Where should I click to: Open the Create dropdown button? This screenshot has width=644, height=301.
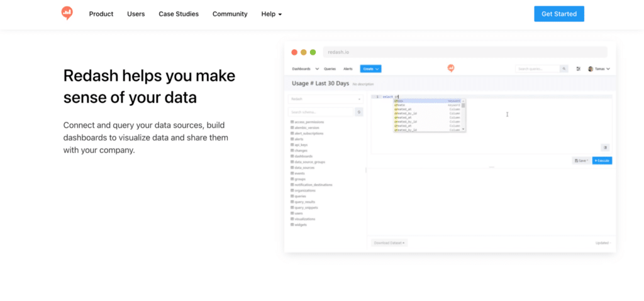point(371,69)
